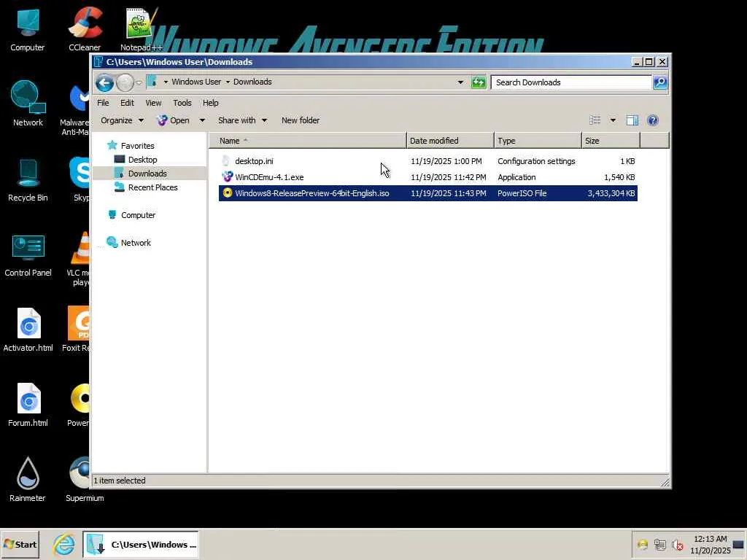Screen dimensions: 747x560
Task: Open the Help menu
Action: coord(211,103)
